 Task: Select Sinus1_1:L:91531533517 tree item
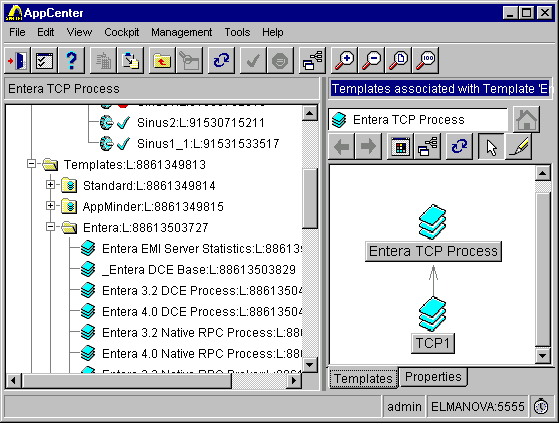point(208,144)
